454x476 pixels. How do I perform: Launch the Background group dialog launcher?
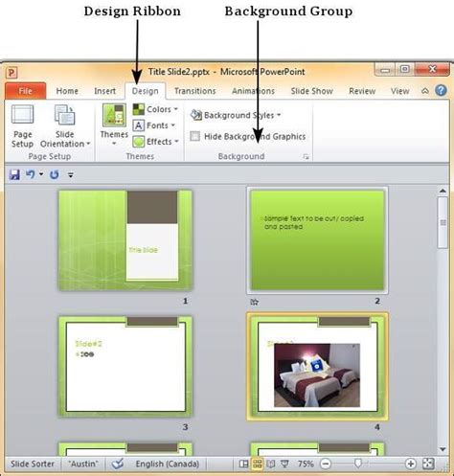(306, 157)
